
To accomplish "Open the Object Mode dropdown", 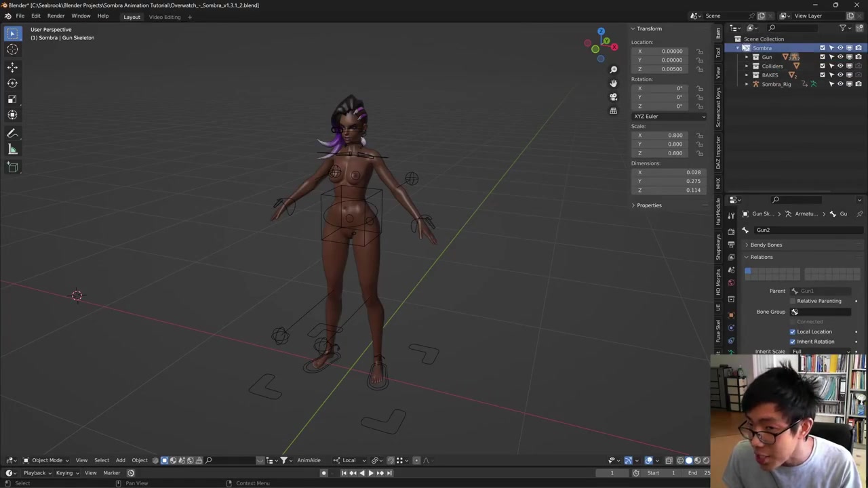I will (46, 460).
